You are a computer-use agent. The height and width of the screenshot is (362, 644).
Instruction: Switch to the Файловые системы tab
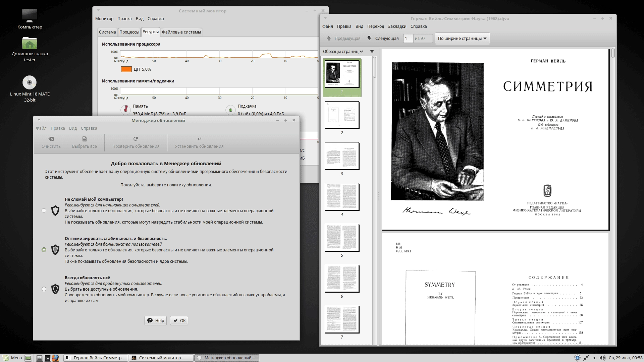pyautogui.click(x=181, y=32)
